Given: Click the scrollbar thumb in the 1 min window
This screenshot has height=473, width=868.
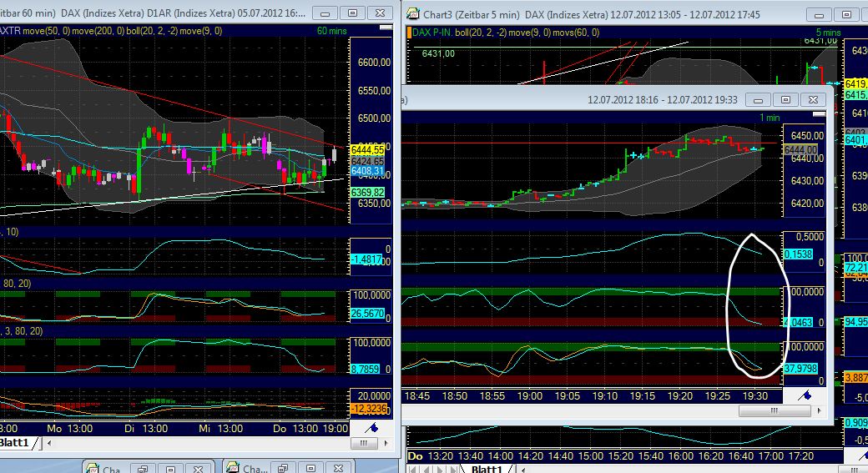Looking at the screenshot, I should click(x=775, y=410).
